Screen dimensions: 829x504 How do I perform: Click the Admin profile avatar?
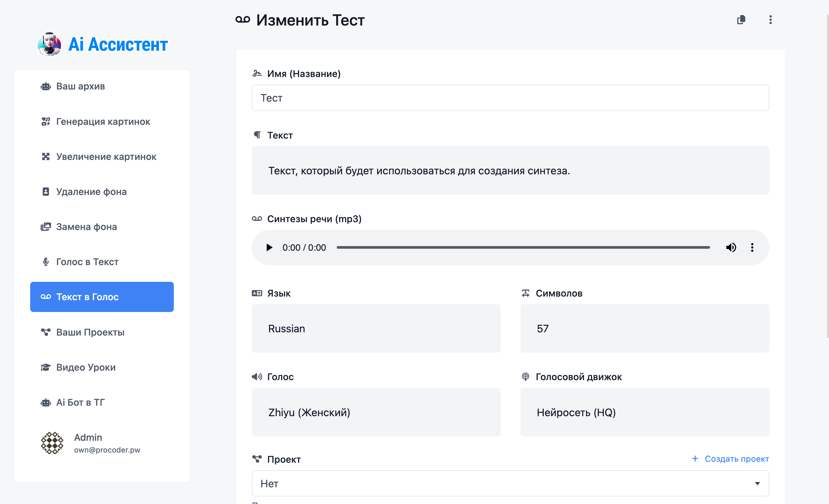[x=52, y=443]
